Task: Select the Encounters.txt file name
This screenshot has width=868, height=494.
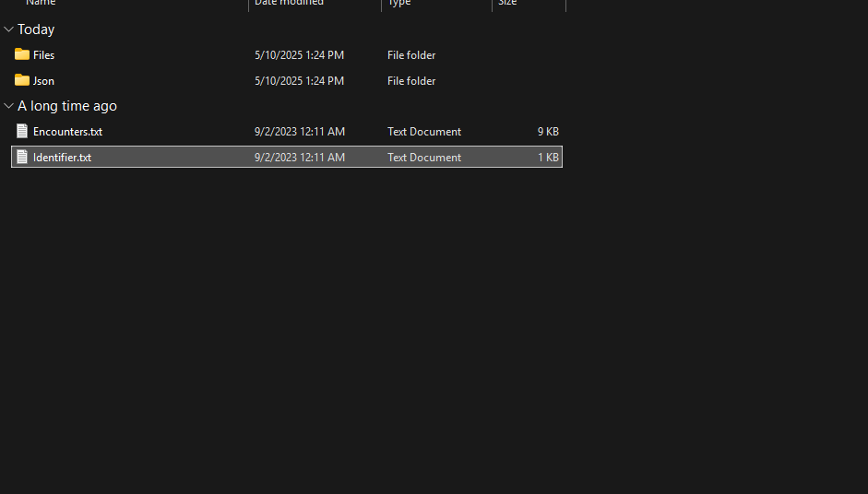Action: [67, 132]
